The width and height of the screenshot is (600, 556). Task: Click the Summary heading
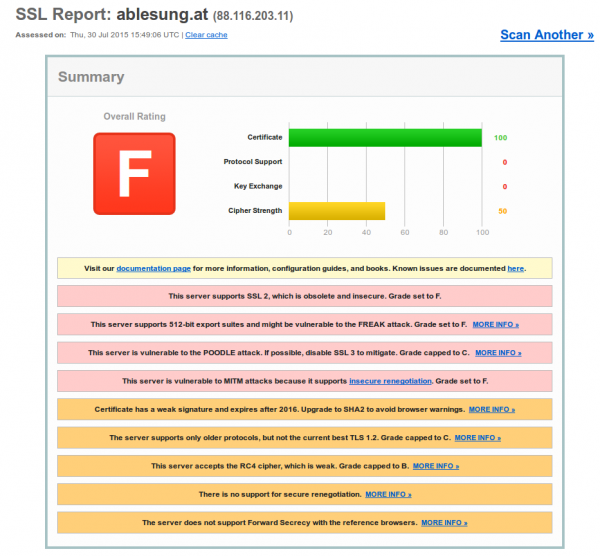tap(91, 77)
